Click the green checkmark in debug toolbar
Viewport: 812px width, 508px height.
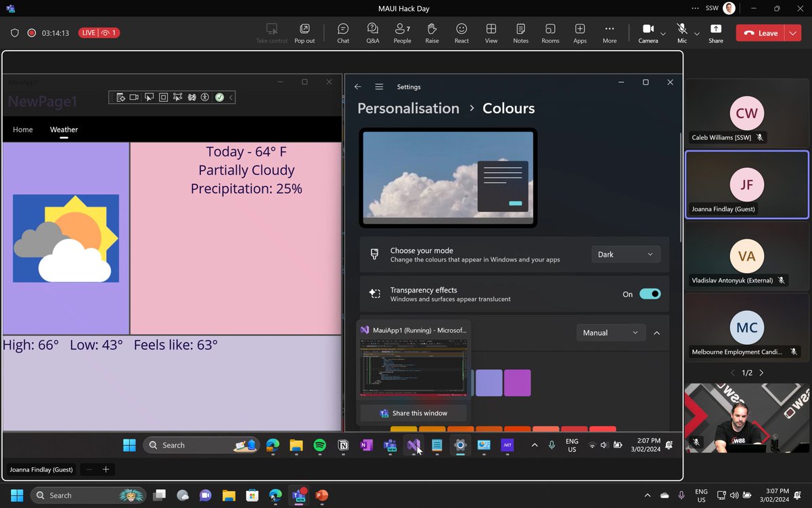click(219, 98)
